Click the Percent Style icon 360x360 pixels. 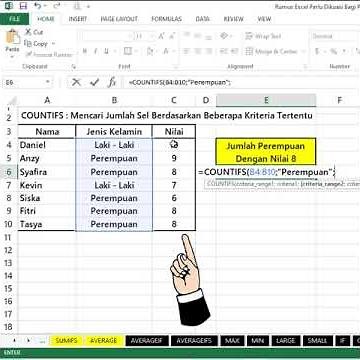pyautogui.click(x=333, y=51)
